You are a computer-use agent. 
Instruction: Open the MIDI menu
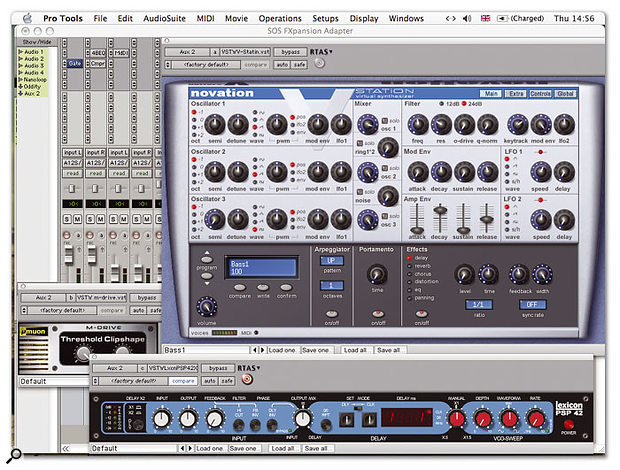(206, 18)
